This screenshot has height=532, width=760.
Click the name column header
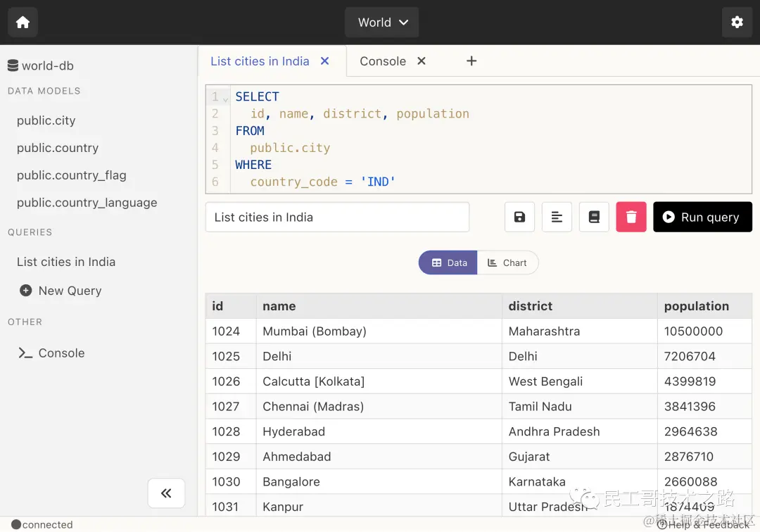pyautogui.click(x=379, y=306)
